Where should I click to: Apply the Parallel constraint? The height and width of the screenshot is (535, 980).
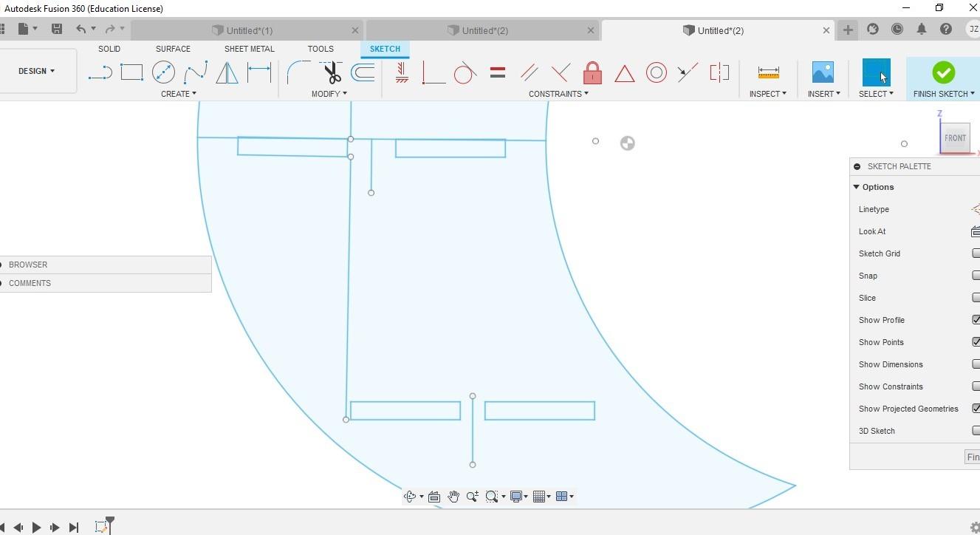coord(529,72)
